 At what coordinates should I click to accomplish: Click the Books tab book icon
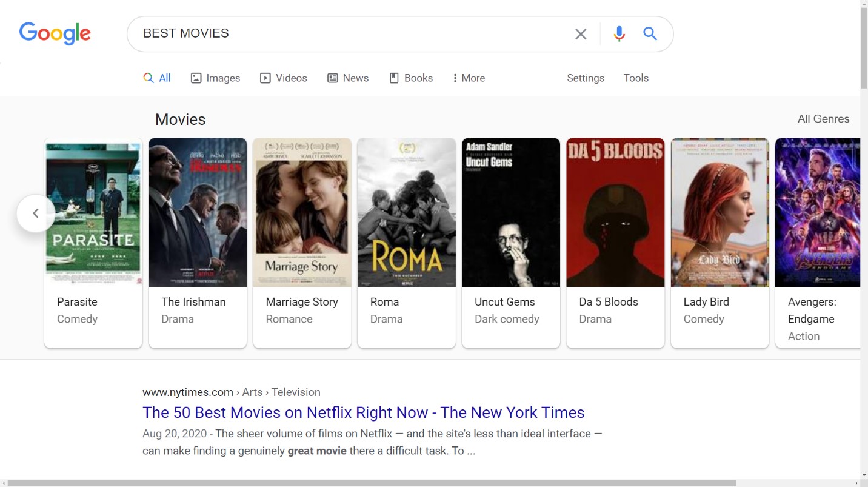[394, 78]
